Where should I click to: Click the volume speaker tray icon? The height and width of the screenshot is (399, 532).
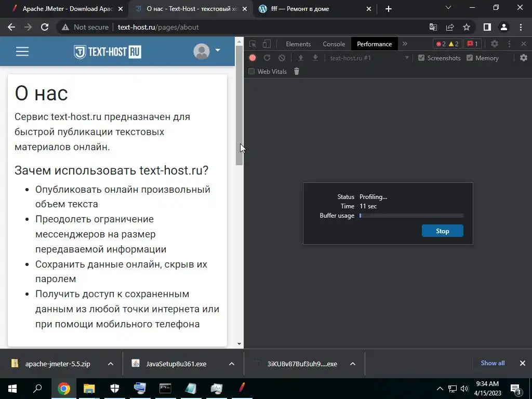tap(464, 389)
